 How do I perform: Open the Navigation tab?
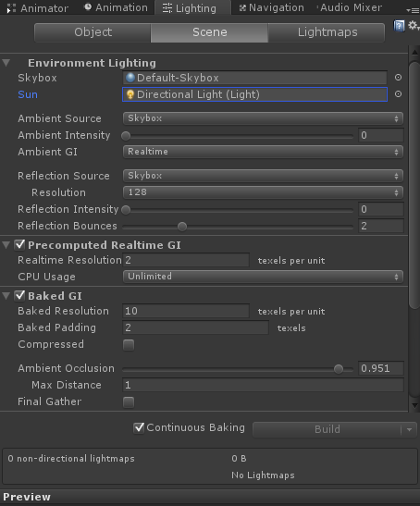tap(271, 7)
